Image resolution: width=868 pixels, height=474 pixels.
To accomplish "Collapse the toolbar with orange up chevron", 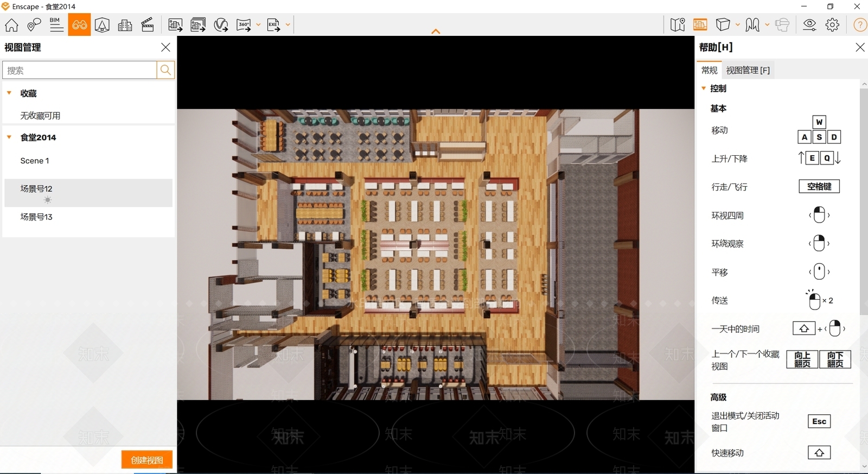I will [436, 31].
